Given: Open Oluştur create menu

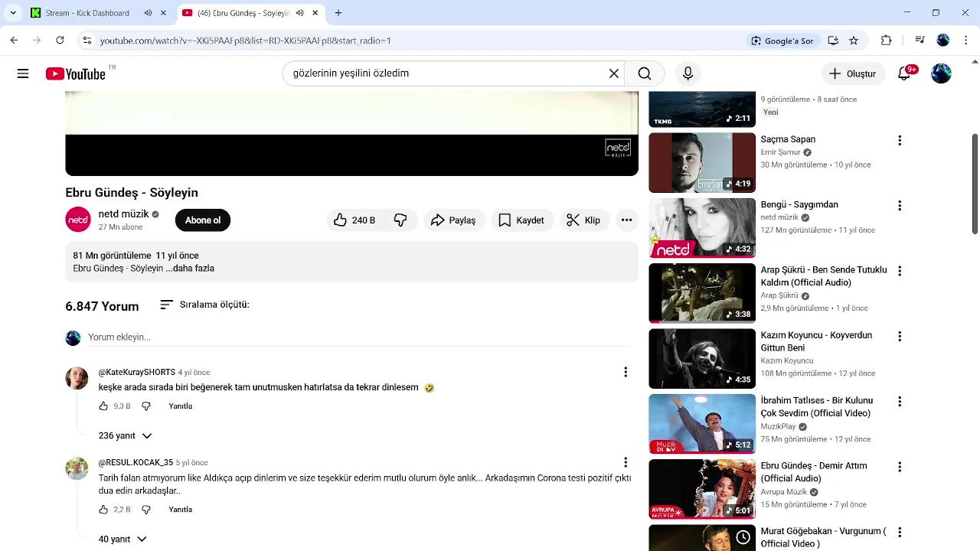Looking at the screenshot, I should pyautogui.click(x=853, y=73).
